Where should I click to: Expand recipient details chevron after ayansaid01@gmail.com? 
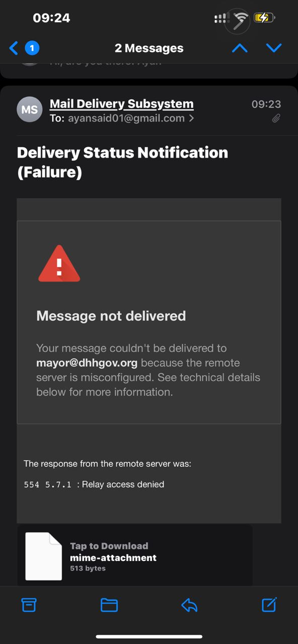pos(192,119)
